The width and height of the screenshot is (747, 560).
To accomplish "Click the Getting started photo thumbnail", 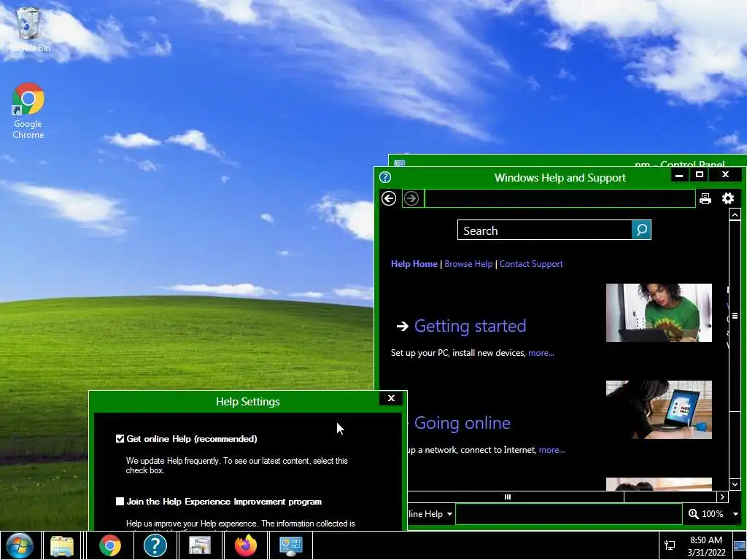I will [x=659, y=313].
